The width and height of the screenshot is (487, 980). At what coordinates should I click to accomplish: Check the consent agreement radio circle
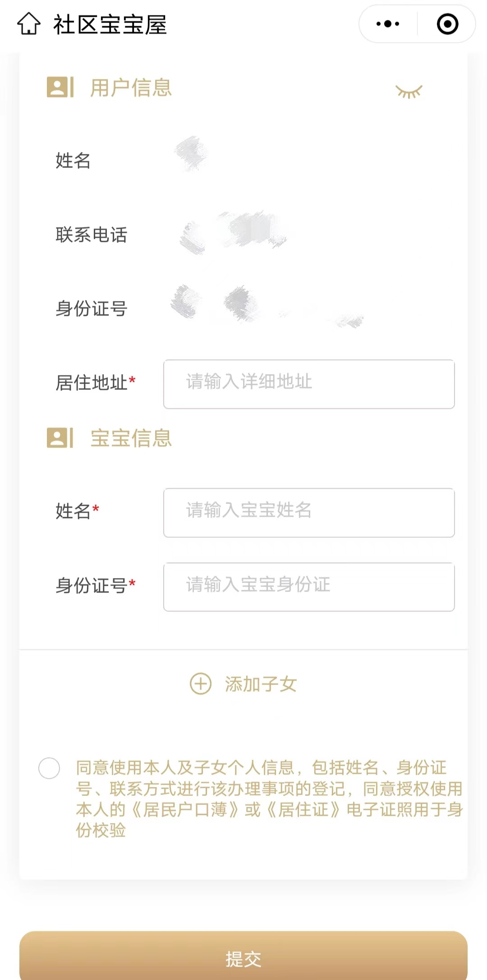click(49, 768)
